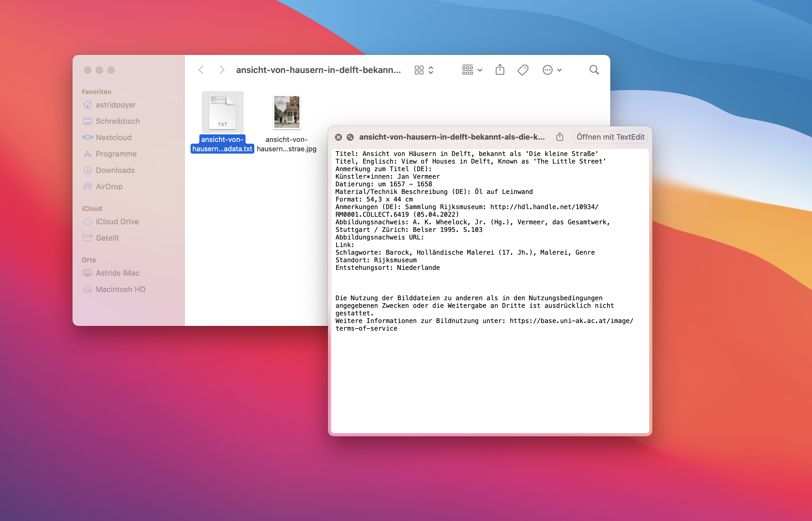Click the Favoriten section header
The width and height of the screenshot is (812, 521).
point(96,92)
